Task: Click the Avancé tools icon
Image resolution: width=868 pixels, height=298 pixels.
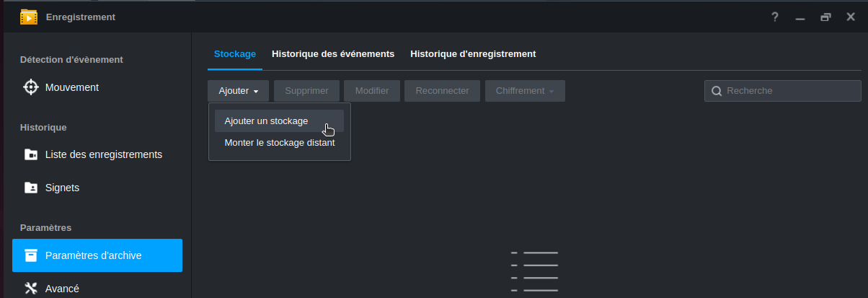Action: [30, 289]
